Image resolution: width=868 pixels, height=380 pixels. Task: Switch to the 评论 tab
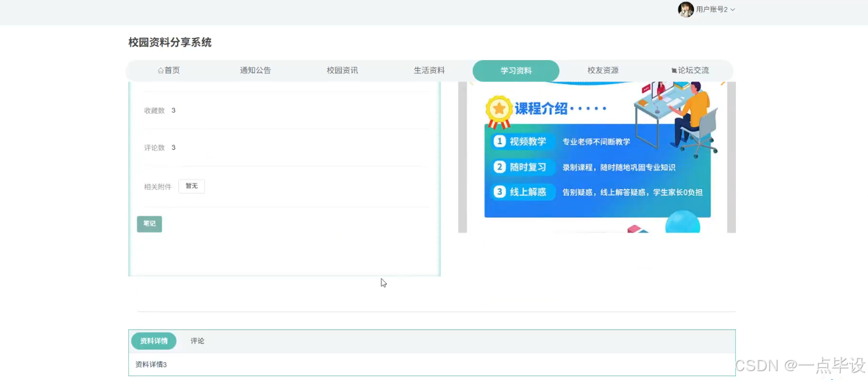(197, 341)
